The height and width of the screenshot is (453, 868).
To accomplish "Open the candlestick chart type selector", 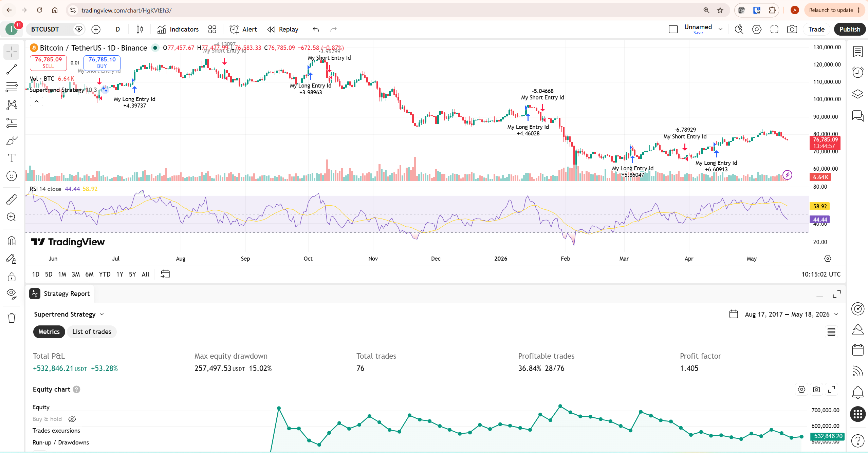I will pyautogui.click(x=140, y=30).
